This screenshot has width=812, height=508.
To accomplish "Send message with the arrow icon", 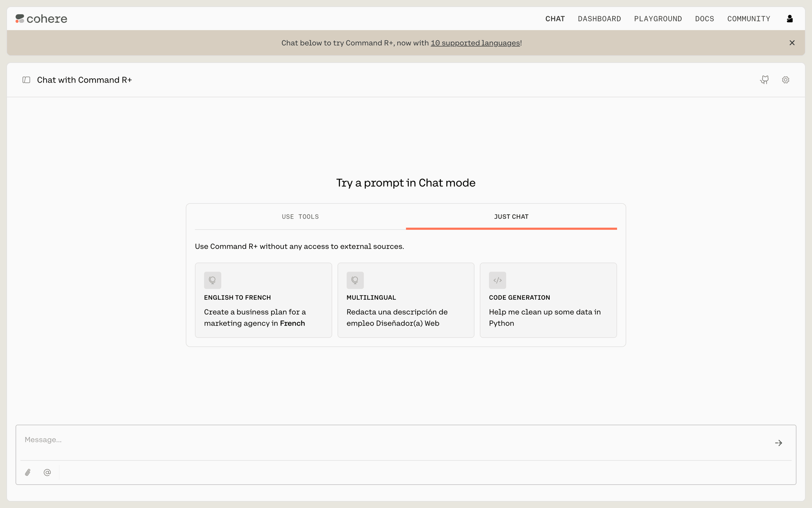I will click(779, 443).
